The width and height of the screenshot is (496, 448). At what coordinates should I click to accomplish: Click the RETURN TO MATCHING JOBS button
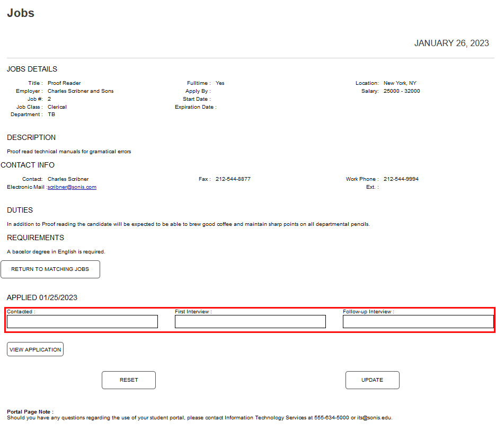[50, 269]
